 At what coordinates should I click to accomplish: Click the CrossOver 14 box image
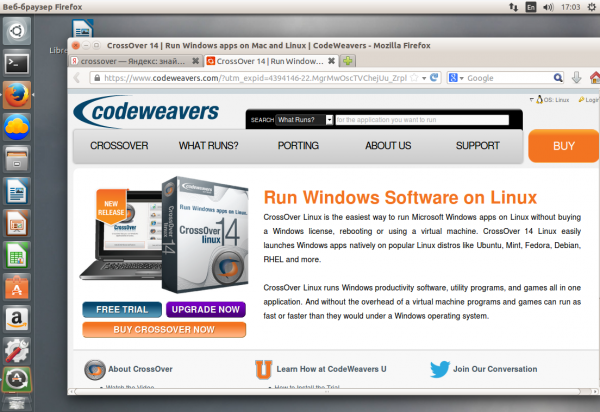(x=205, y=234)
